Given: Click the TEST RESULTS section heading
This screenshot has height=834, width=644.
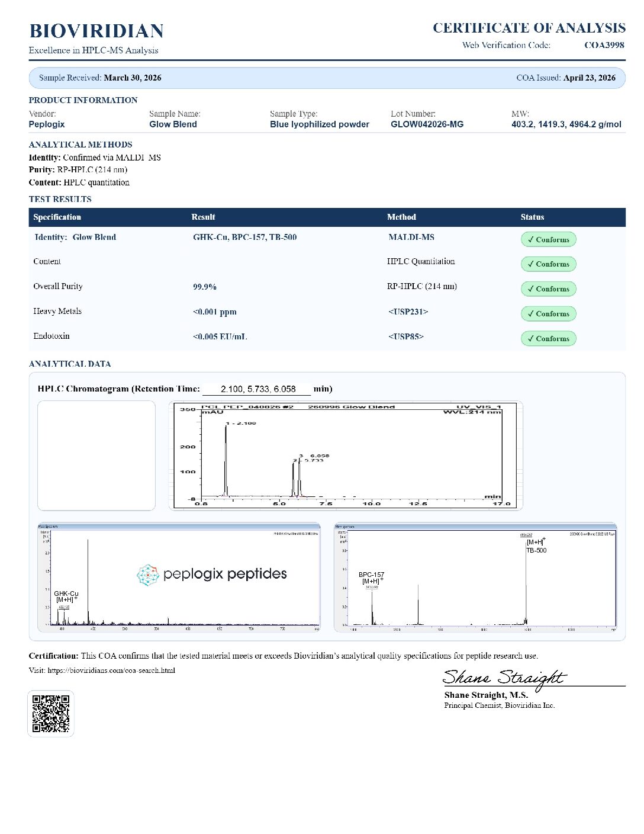Looking at the screenshot, I should [x=60, y=199].
